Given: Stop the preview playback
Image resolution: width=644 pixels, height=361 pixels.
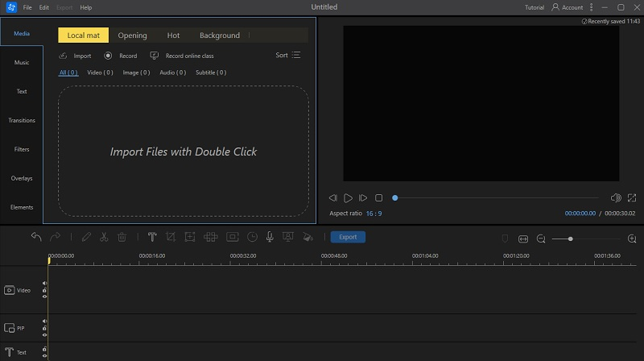Looking at the screenshot, I should click(378, 198).
